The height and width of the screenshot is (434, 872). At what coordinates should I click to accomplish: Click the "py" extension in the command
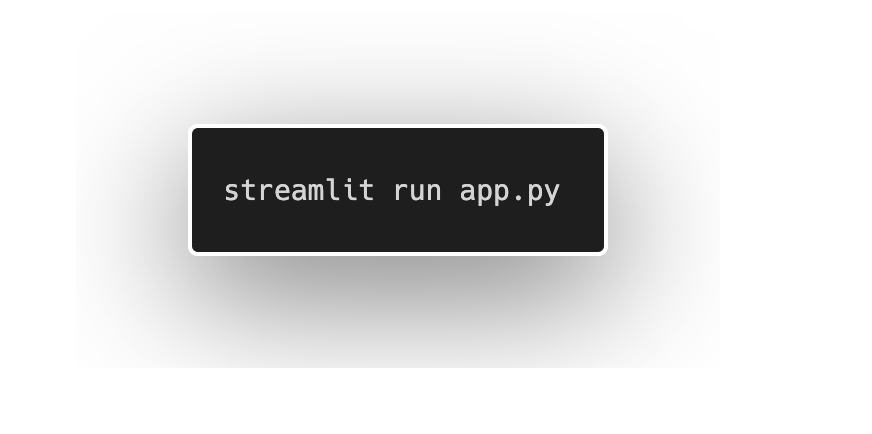[x=543, y=194]
